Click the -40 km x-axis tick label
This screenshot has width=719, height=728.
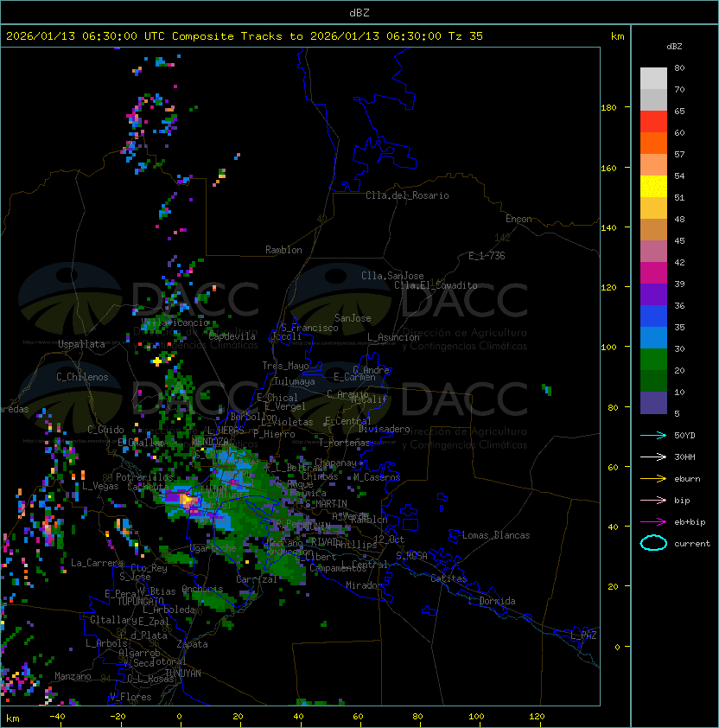57,717
